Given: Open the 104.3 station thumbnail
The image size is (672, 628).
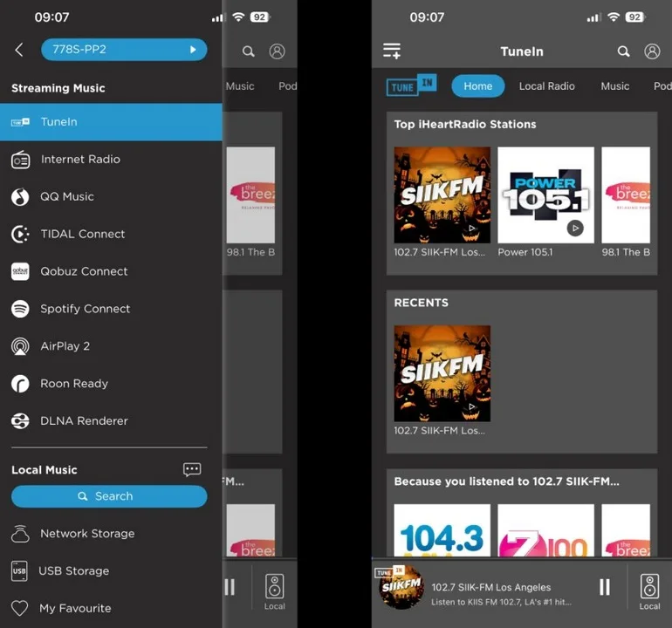Looking at the screenshot, I should point(442,530).
